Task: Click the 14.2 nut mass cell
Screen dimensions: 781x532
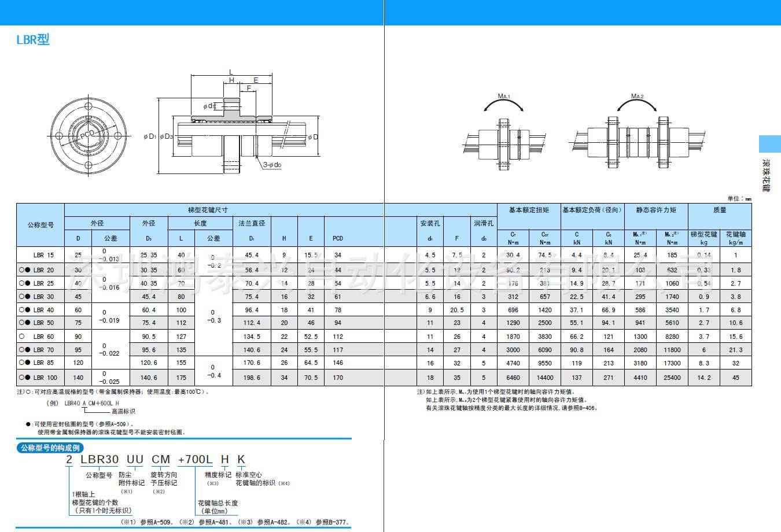Action: tap(704, 378)
